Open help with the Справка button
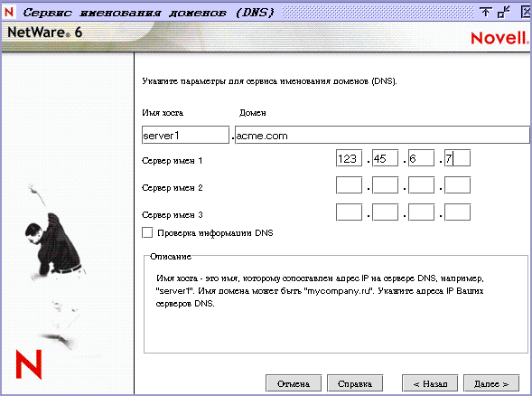The image size is (532, 396). coord(355,383)
